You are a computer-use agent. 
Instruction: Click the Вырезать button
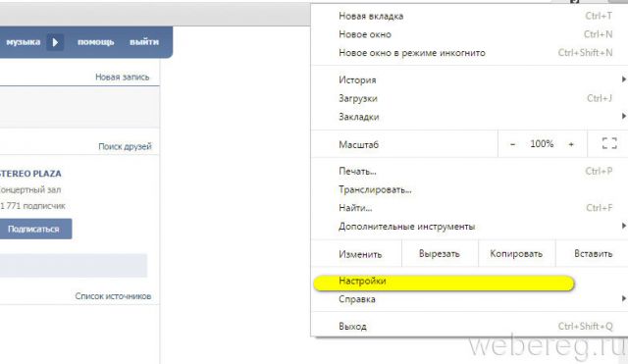pos(440,254)
